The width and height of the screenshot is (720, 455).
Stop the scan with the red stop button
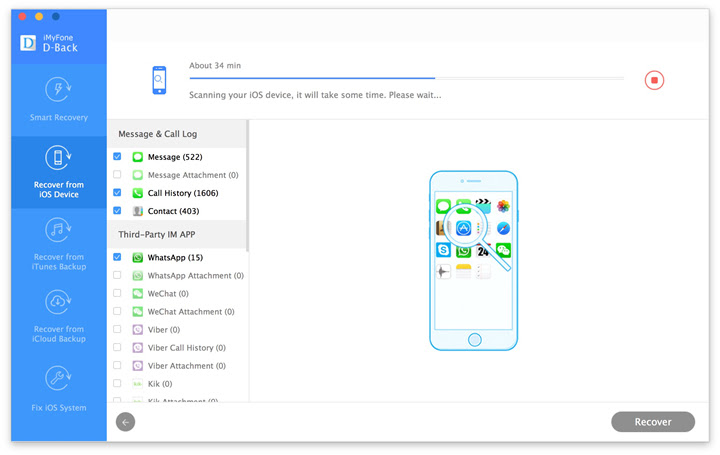pyautogui.click(x=654, y=80)
